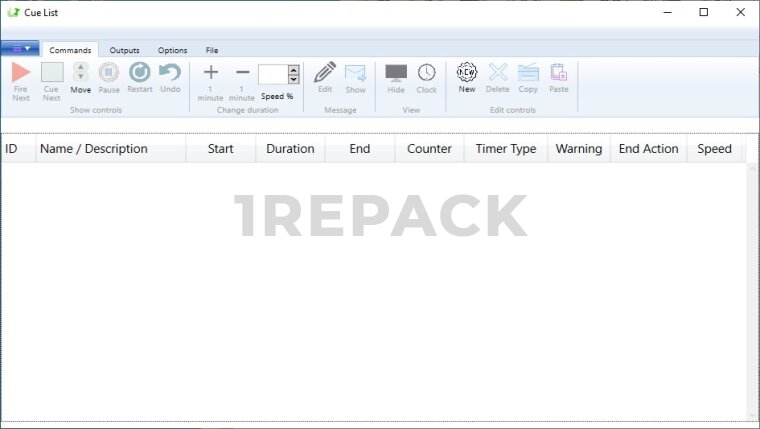Image resolution: width=760 pixels, height=429 pixels.
Task: Toggle the Clock view
Action: pyautogui.click(x=427, y=73)
